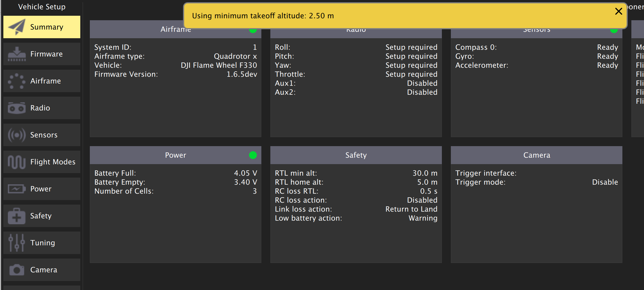
Task: Click the Throttle setup required status
Action: pyautogui.click(x=411, y=74)
